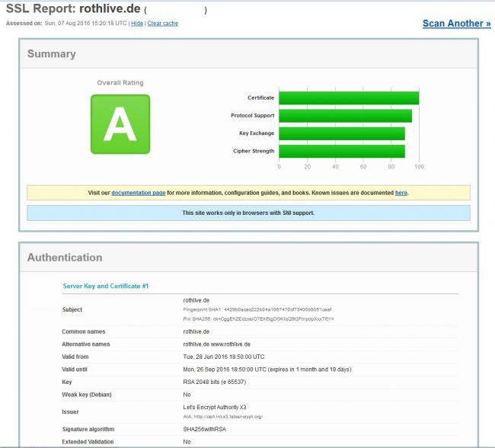The height and width of the screenshot is (448, 495).
Task: Click the Weak key (Debian) No value
Action: click(187, 395)
